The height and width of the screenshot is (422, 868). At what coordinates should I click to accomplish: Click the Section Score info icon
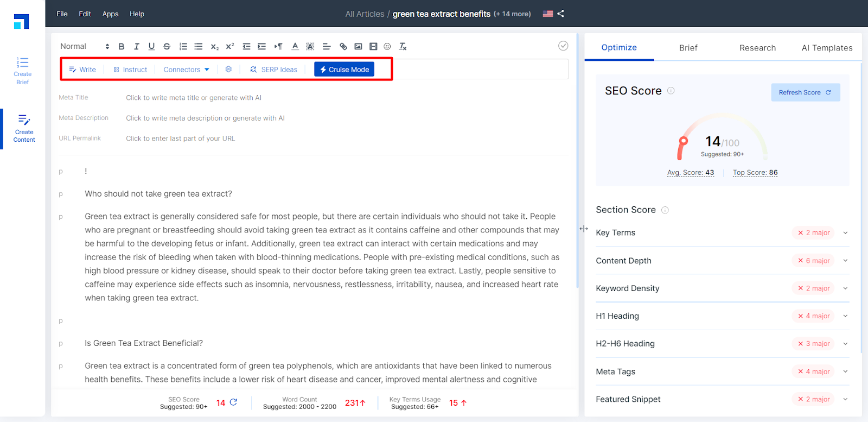point(665,210)
